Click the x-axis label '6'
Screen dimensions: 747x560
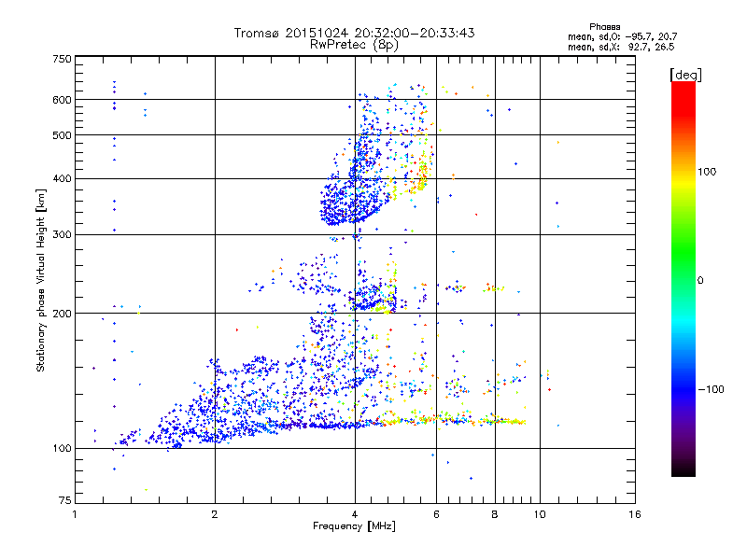coord(436,514)
